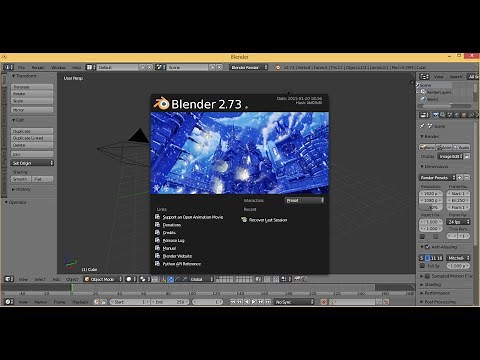The width and height of the screenshot is (480, 360).
Task: Open the 24 fps frame rate dropdown
Action: [x=458, y=222]
